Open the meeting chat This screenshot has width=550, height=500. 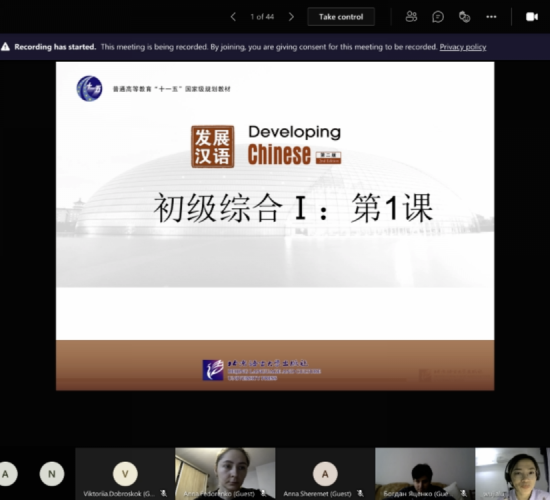point(438,16)
